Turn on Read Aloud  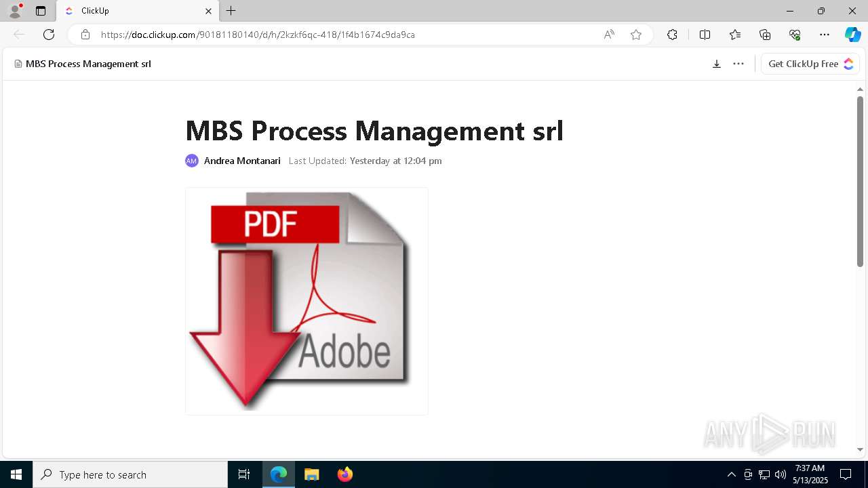pyautogui.click(x=609, y=35)
